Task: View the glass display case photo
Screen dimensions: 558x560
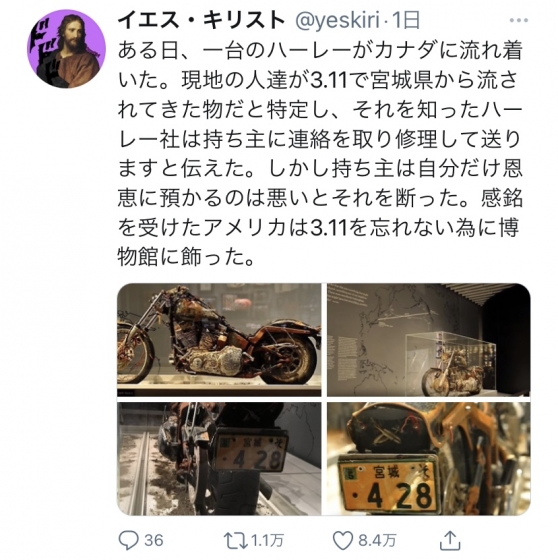Action: click(429, 340)
